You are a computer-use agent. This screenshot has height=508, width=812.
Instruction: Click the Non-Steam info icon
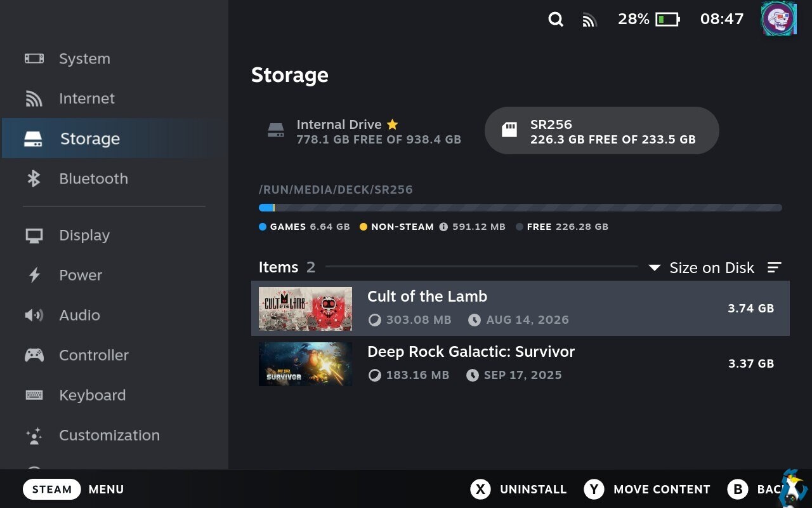pos(443,227)
